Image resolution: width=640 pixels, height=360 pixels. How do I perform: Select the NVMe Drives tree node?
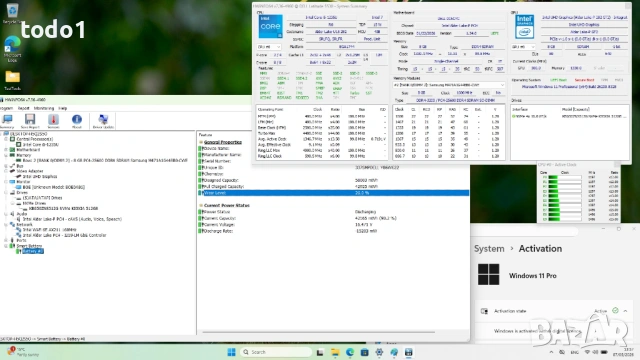(34, 203)
